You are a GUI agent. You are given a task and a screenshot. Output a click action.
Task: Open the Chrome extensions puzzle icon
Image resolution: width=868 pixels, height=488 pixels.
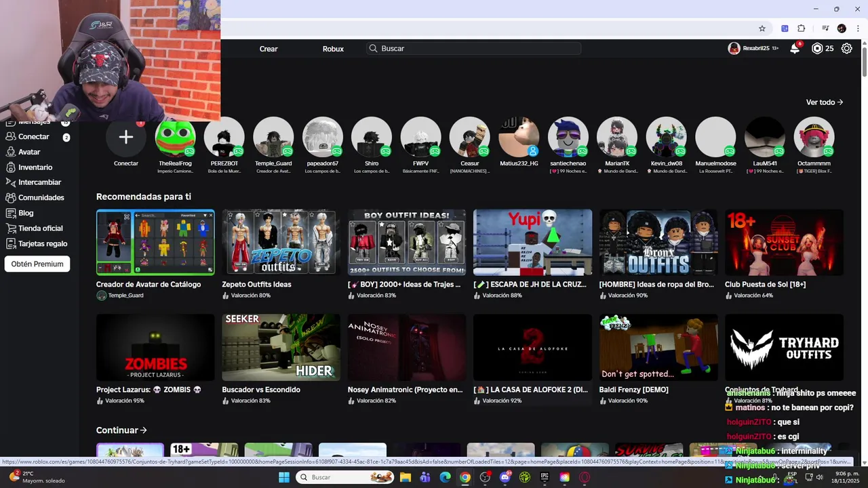pyautogui.click(x=802, y=28)
